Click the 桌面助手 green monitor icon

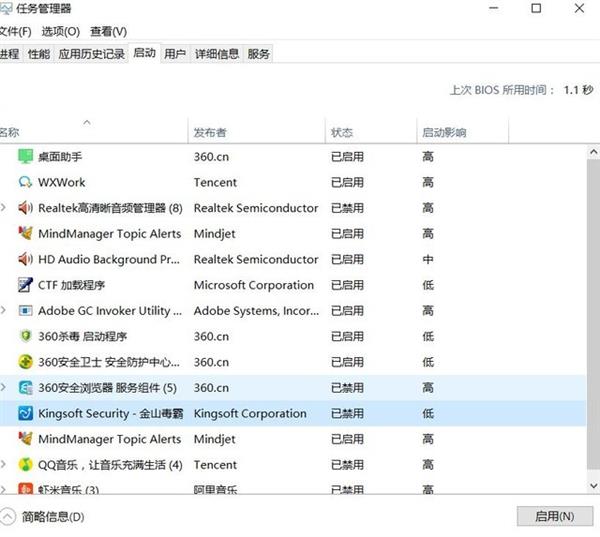pyautogui.click(x=26, y=157)
